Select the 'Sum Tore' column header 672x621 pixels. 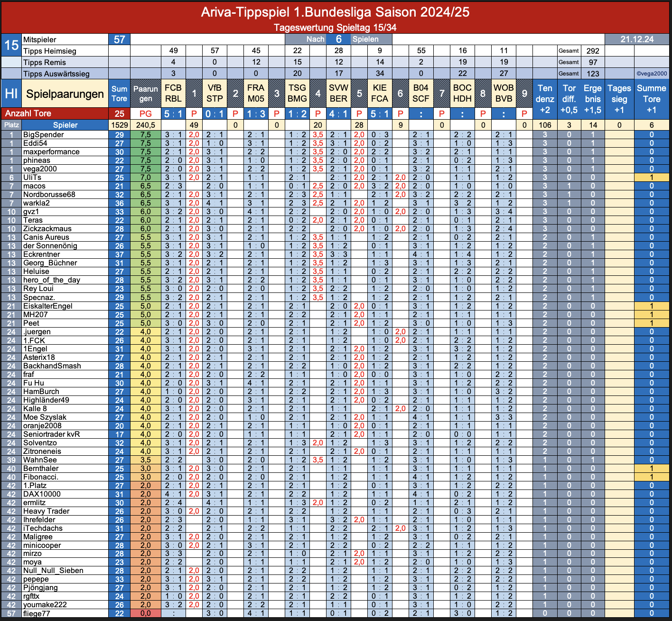coord(120,94)
